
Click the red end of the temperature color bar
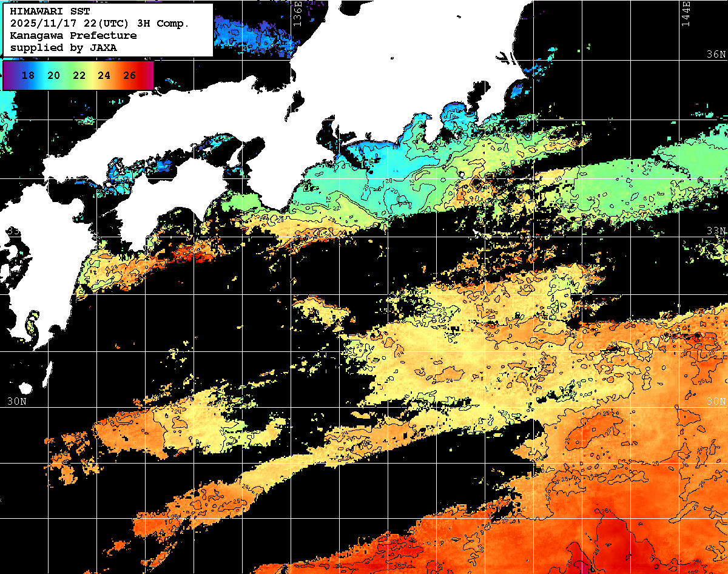point(147,76)
